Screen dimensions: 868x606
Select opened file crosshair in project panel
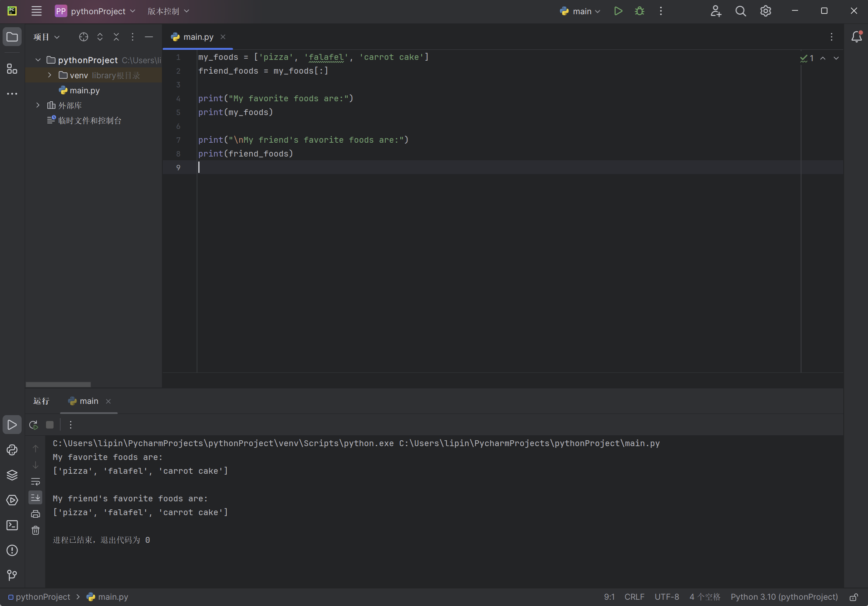pos(84,37)
